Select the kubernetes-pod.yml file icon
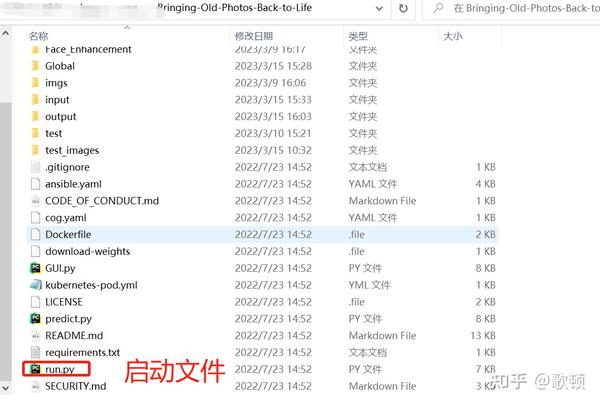This screenshot has height=406, width=600. point(36,285)
